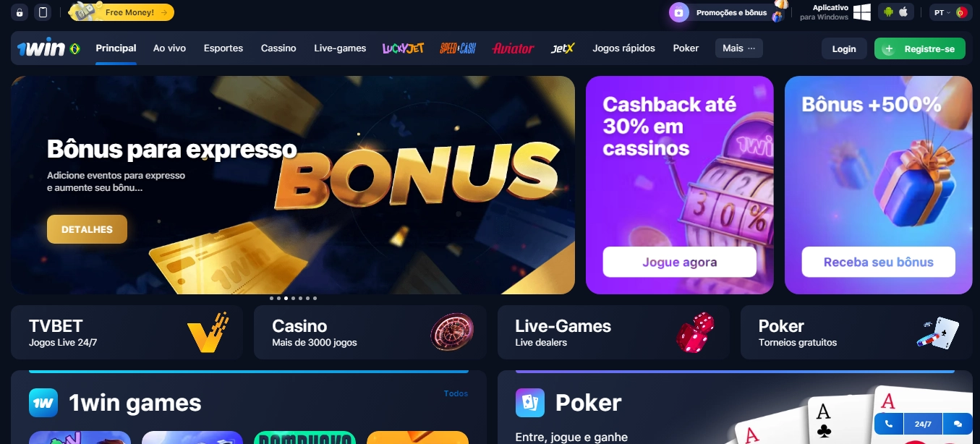
Task: Click the lock icon in top bar
Action: [20, 12]
